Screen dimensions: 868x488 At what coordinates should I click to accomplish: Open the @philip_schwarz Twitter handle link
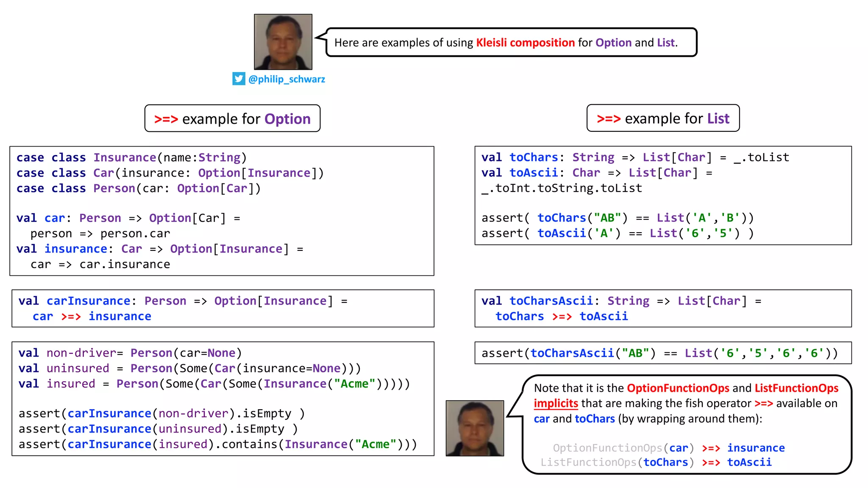pos(287,79)
